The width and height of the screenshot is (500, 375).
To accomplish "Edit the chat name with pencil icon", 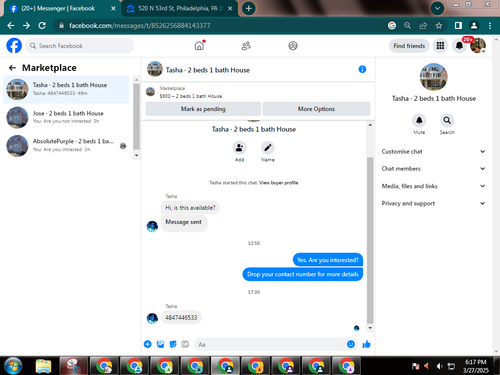I will point(268,148).
